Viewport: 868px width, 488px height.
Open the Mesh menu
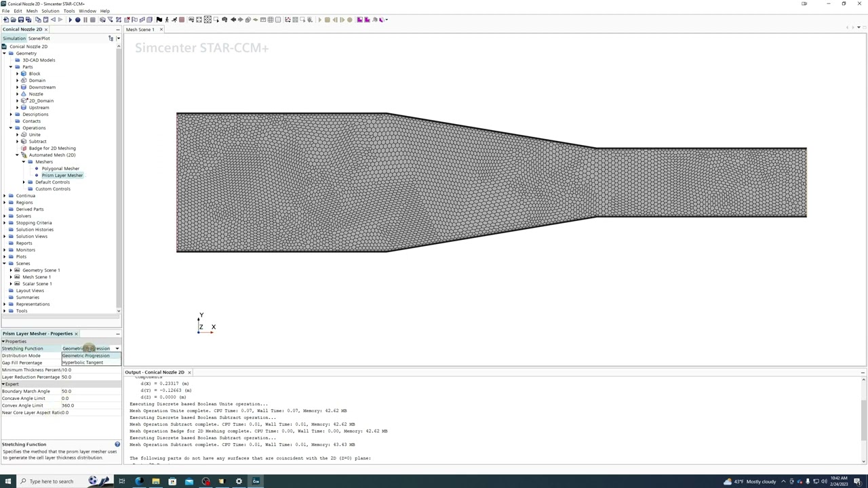[32, 11]
